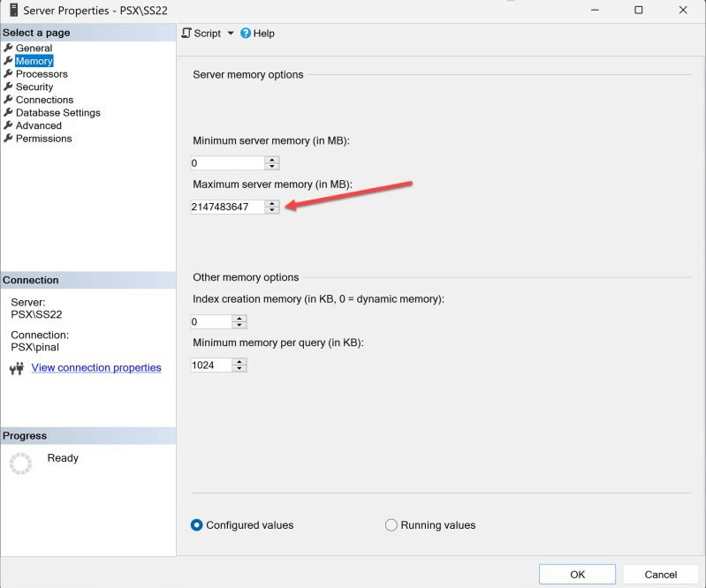Viewport: 706px width, 588px height.
Task: Open the Help question mark icon
Action: pos(246,33)
